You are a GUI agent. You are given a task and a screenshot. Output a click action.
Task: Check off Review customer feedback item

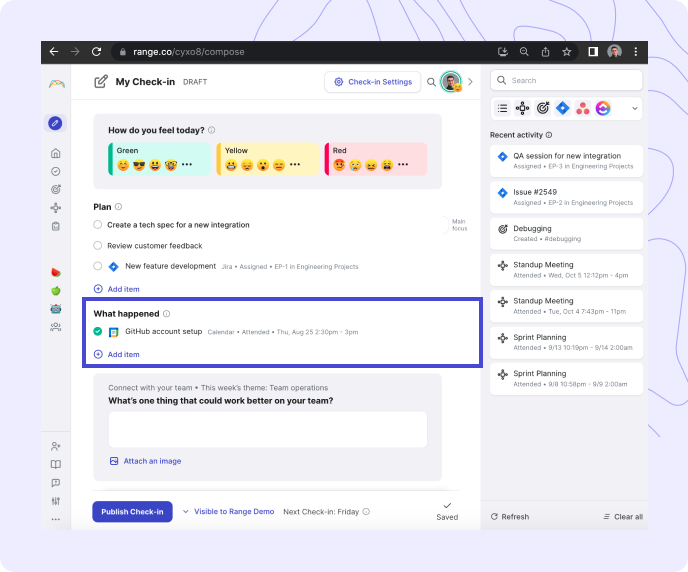click(98, 246)
